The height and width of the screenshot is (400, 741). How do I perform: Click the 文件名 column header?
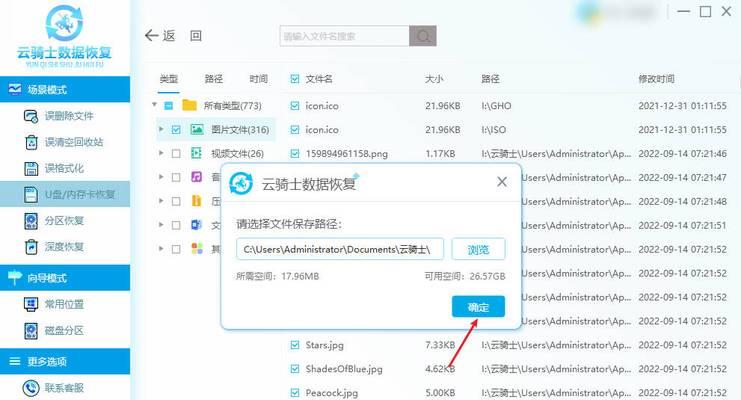(x=319, y=79)
